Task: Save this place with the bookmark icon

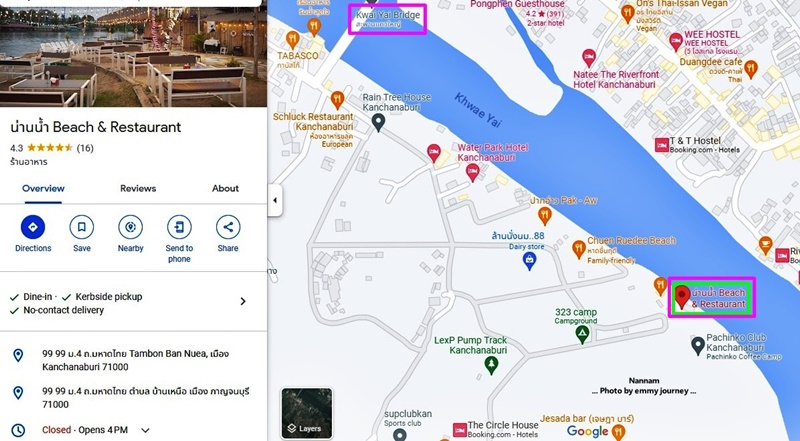Action: [x=82, y=227]
